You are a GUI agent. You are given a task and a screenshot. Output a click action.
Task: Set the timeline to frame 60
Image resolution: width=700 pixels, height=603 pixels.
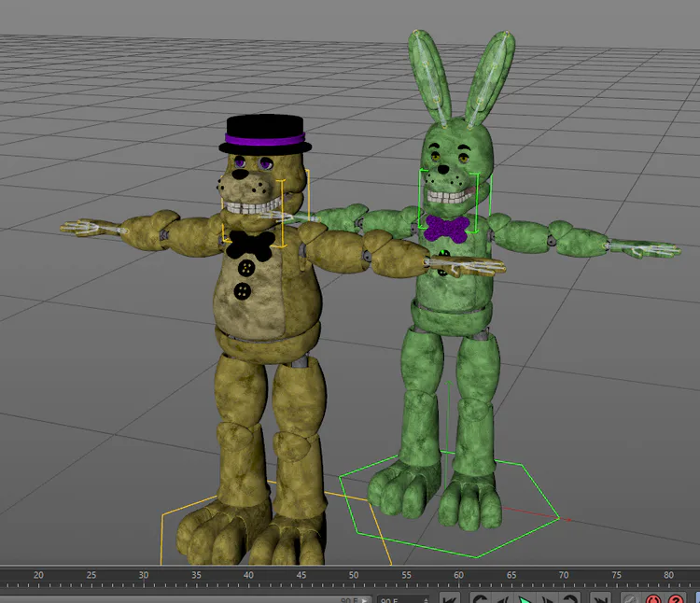click(459, 575)
